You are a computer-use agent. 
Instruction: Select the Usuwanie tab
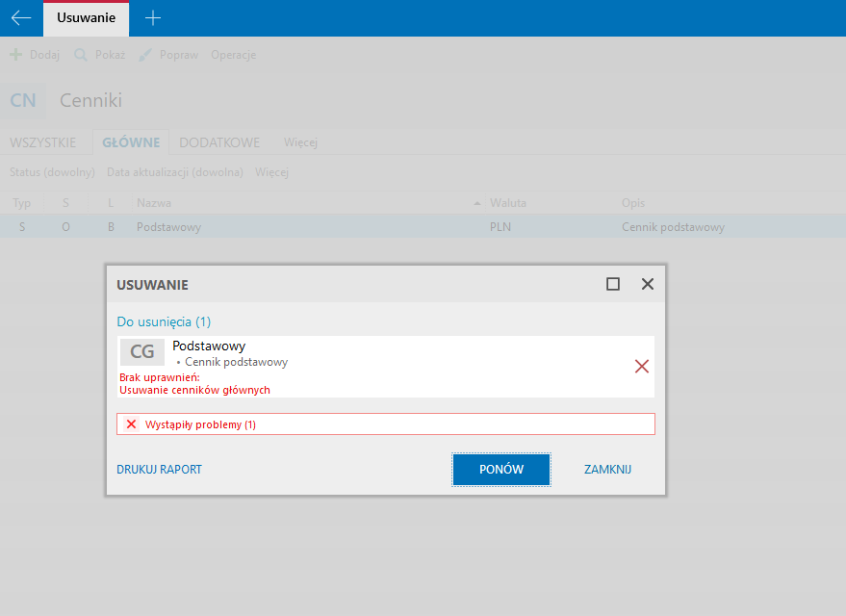86,17
